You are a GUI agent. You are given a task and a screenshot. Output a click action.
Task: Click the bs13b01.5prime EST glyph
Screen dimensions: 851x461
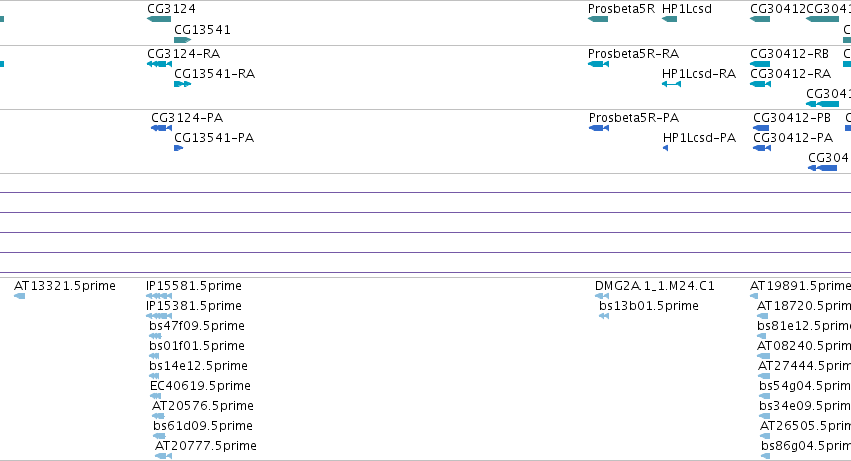(x=604, y=316)
